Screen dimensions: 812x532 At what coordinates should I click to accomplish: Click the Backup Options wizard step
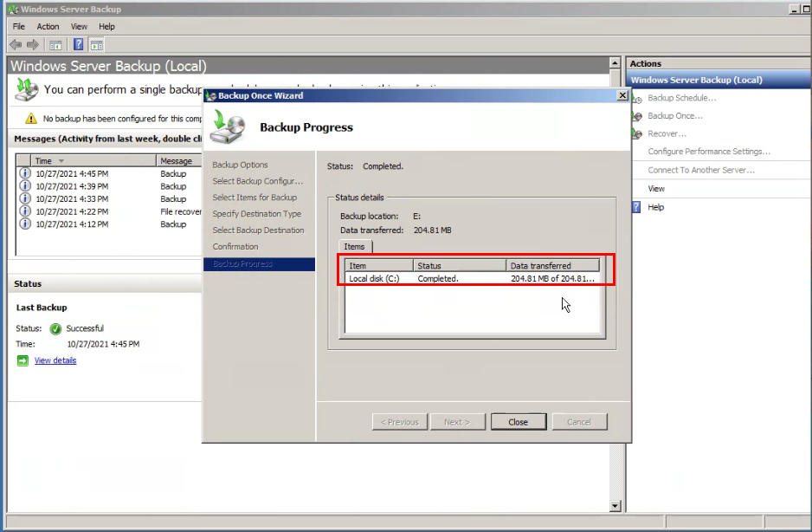[241, 165]
